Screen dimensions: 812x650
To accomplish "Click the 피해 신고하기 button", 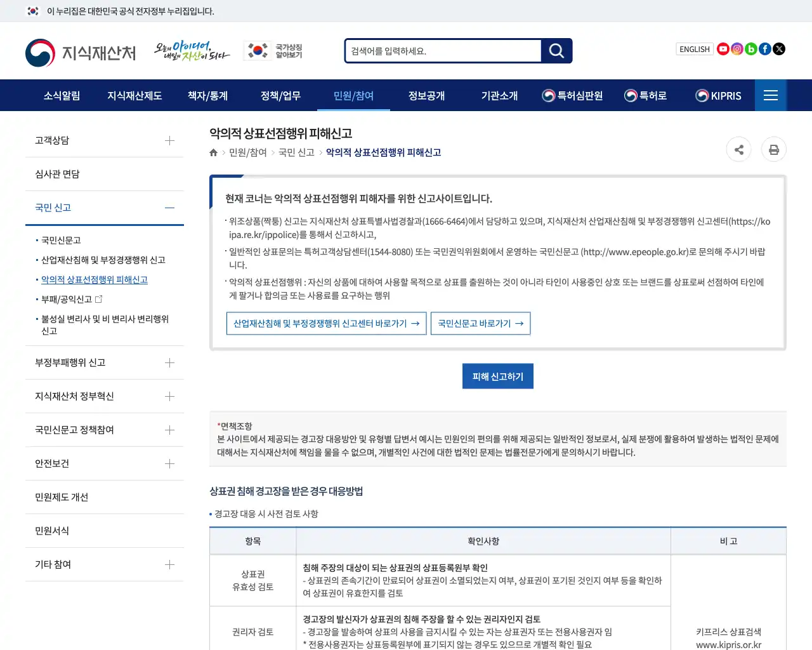I will click(x=497, y=376).
